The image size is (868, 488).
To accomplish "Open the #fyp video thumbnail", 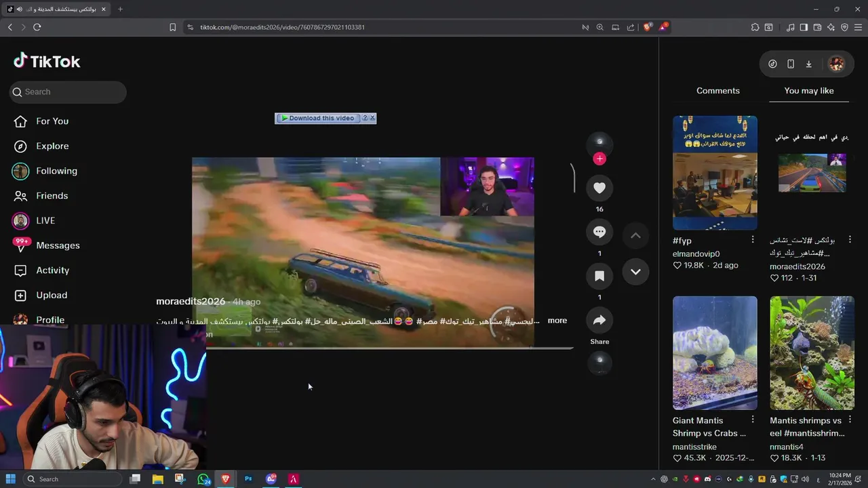I will click(715, 173).
